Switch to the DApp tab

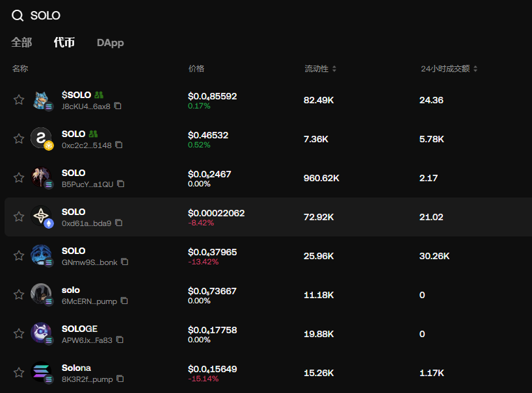[110, 43]
